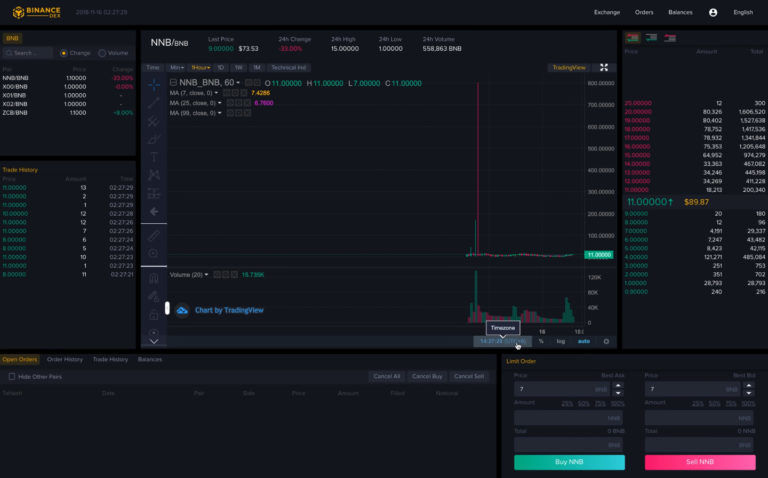Click the Cancel Buy button
Viewport: 768px width, 478px height.
coord(427,376)
